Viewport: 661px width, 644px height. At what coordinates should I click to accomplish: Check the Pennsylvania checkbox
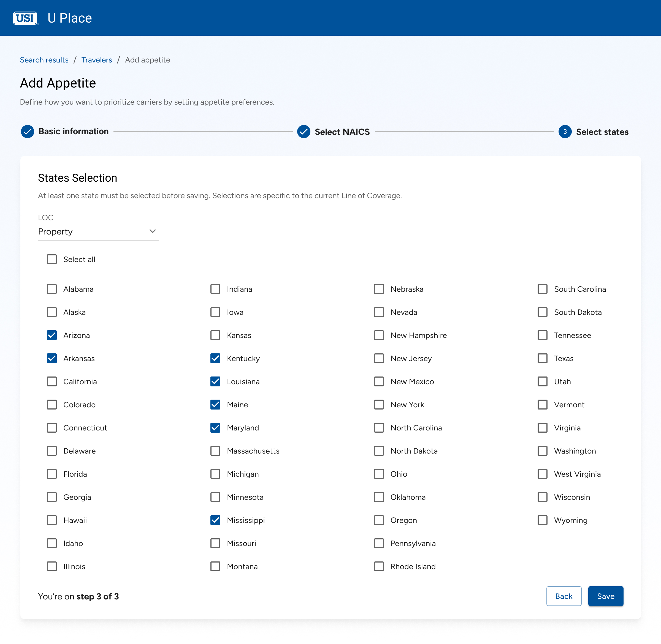pos(379,543)
